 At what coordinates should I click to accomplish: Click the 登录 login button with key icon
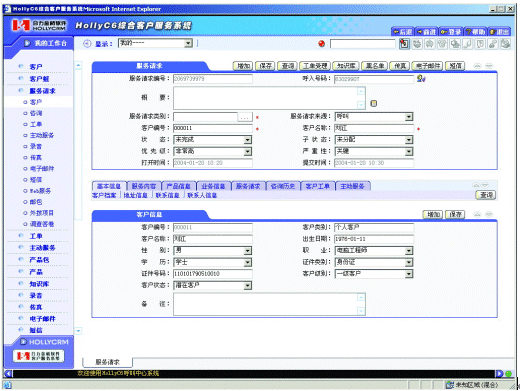(x=451, y=32)
